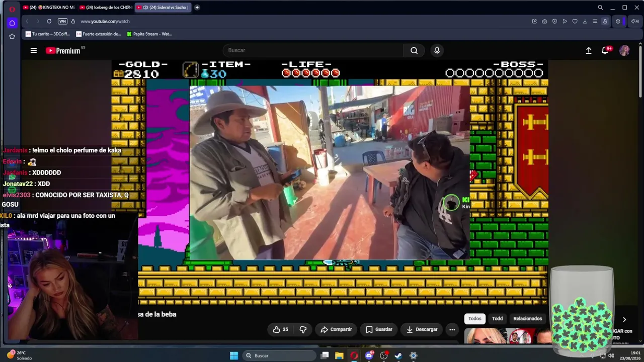644x362 pixels.
Task: Go to YouTube Premium home logo
Action: 63,50
